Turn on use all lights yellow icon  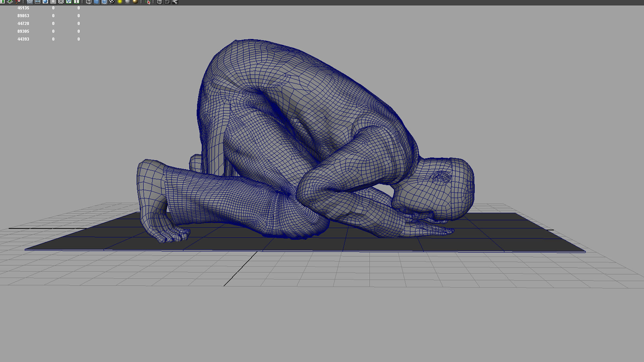tap(120, 2)
